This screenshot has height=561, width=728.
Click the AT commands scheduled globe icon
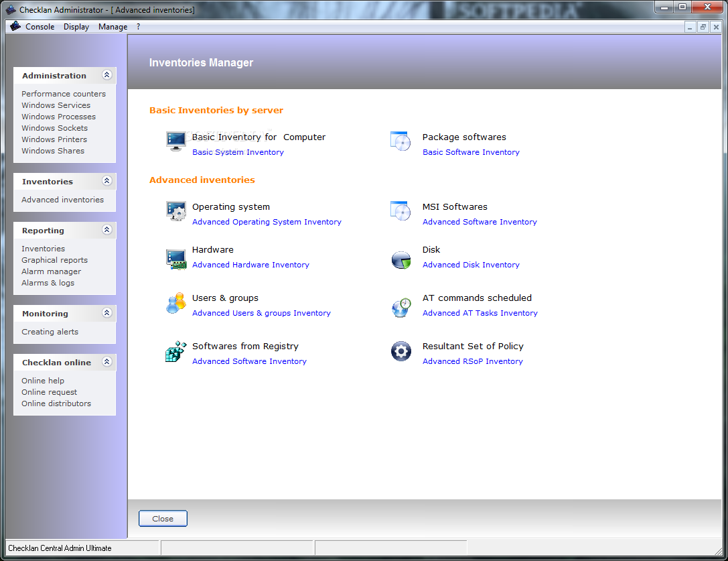click(x=401, y=307)
